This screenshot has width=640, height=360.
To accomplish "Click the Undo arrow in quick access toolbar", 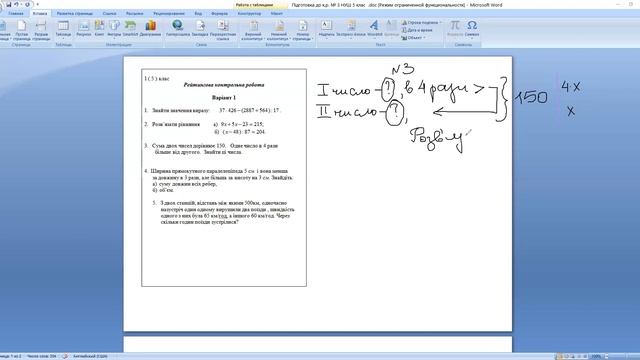I will coord(17,4).
